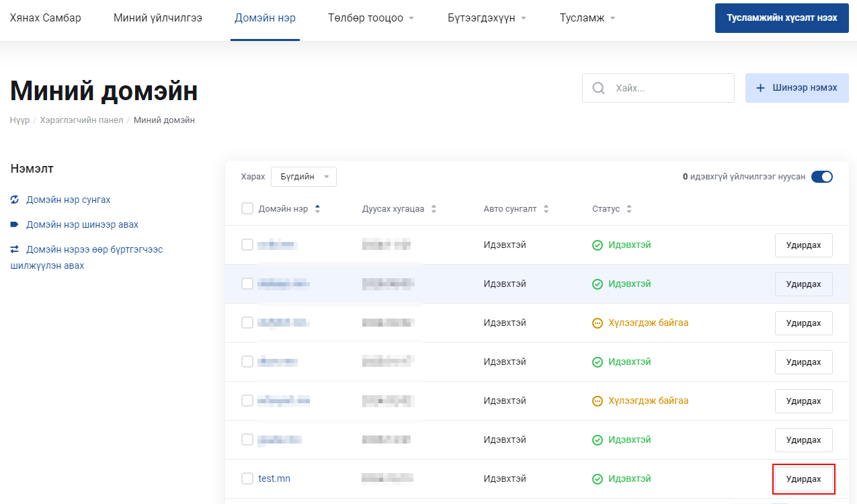Expand the Тусламж menu
Viewport: 857px width, 504px height.
click(x=587, y=18)
